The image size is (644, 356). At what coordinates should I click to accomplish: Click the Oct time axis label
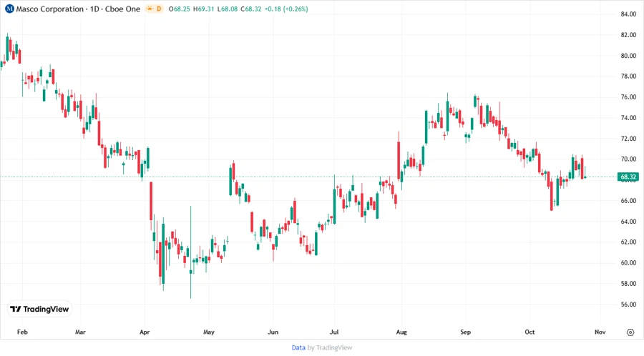530,332
